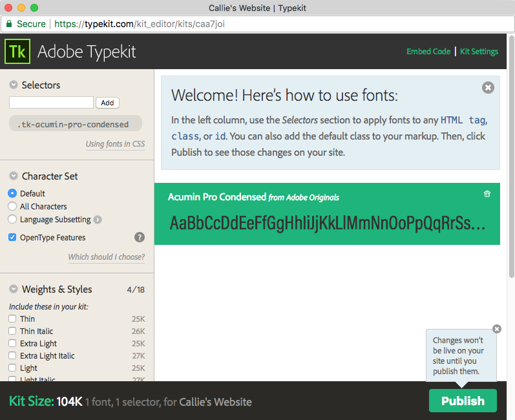The height and width of the screenshot is (420, 515).
Task: Open the Which should I choose? link
Action: [107, 257]
